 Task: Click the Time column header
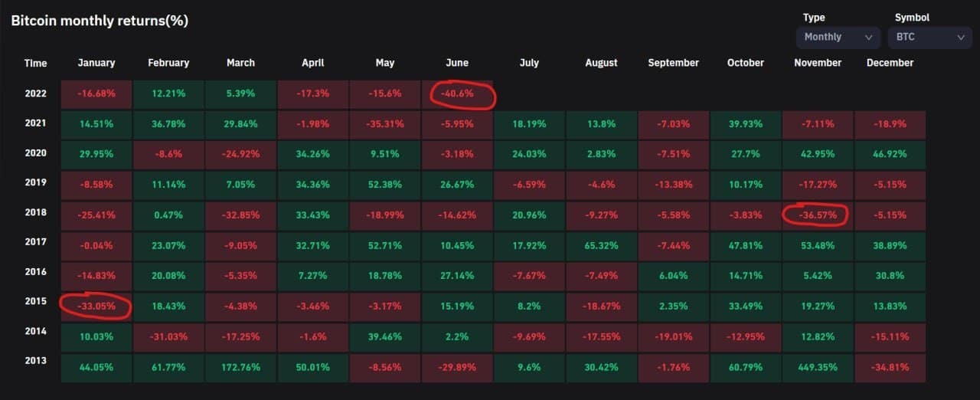click(x=35, y=63)
